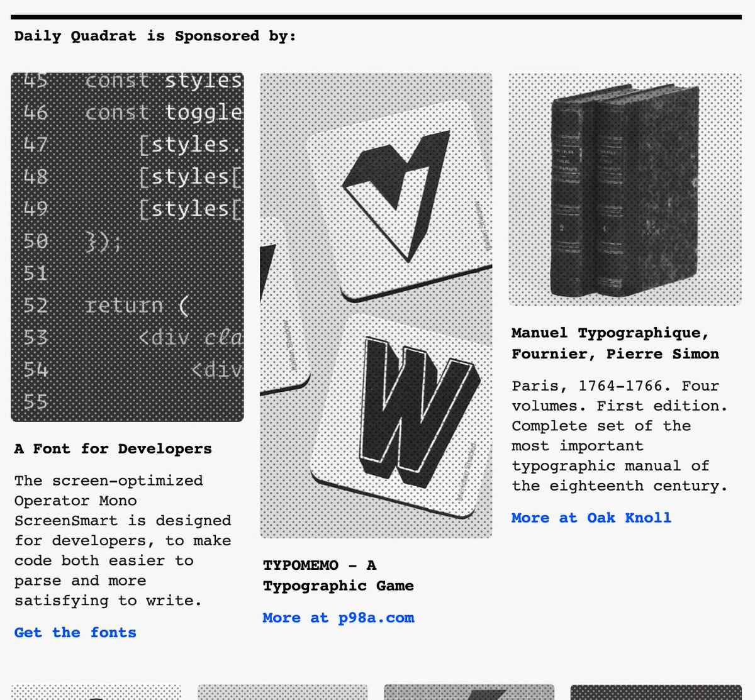Click the Paris, 1764–1766 description paragraph
The image size is (755, 700).
620,435
